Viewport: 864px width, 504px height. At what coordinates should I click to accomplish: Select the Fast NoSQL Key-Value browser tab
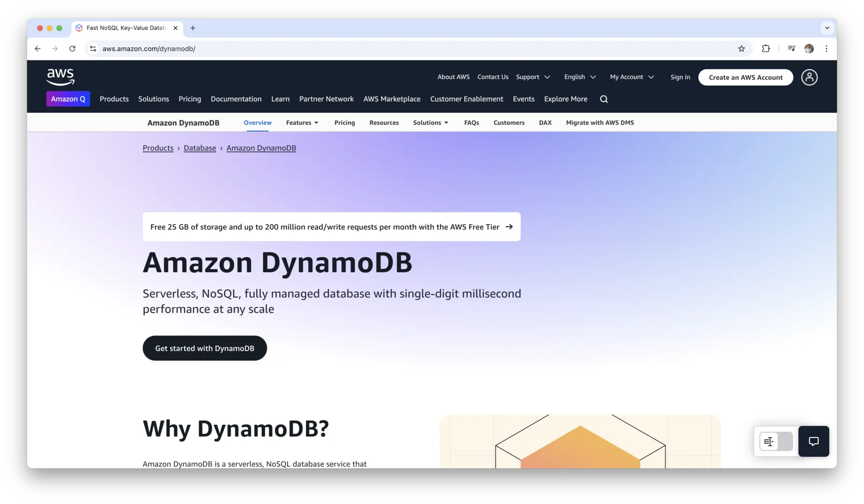tap(126, 28)
